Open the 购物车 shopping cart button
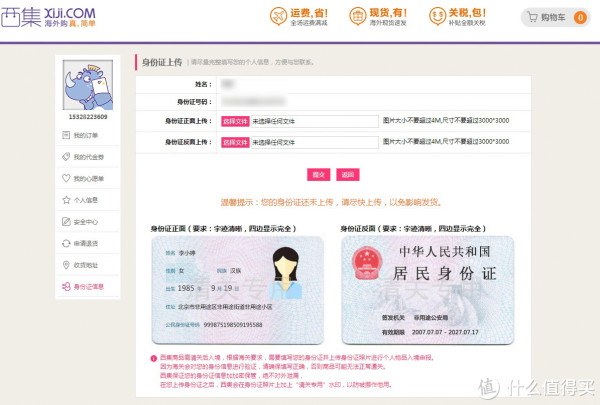This screenshot has width=600, height=405. [556, 17]
